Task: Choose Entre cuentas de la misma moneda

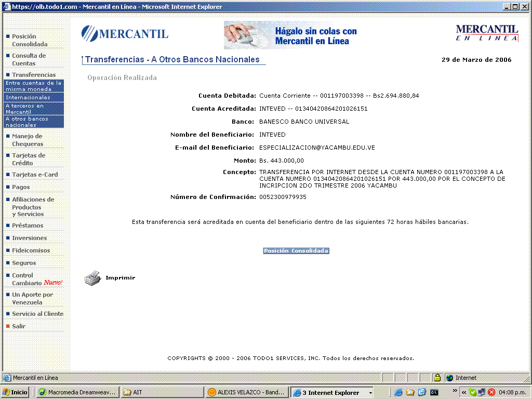Action: click(x=34, y=86)
